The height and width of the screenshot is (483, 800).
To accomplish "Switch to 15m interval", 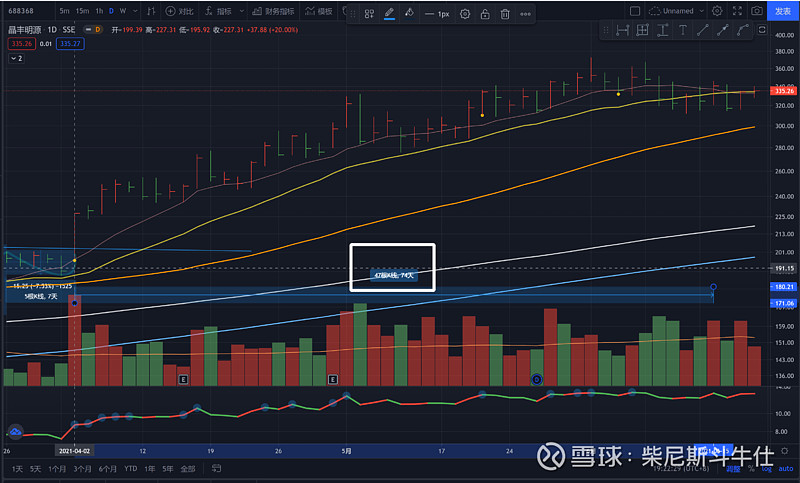I will (82, 11).
